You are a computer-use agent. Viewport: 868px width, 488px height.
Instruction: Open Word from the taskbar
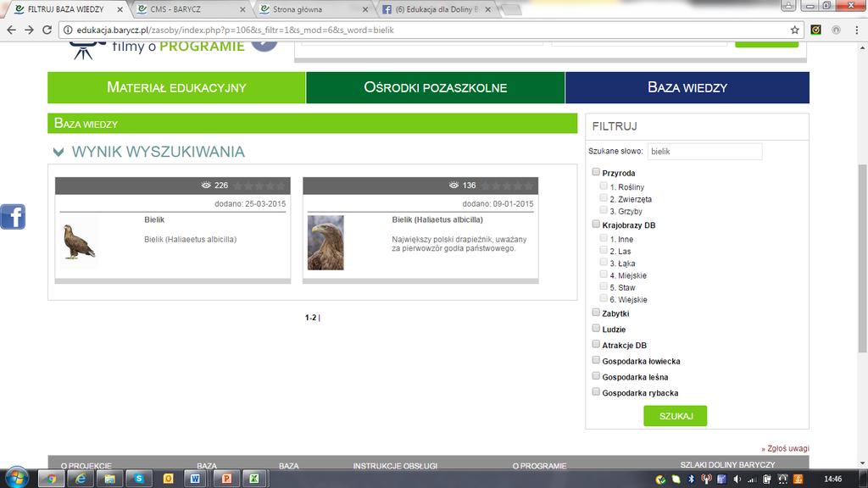(196, 479)
